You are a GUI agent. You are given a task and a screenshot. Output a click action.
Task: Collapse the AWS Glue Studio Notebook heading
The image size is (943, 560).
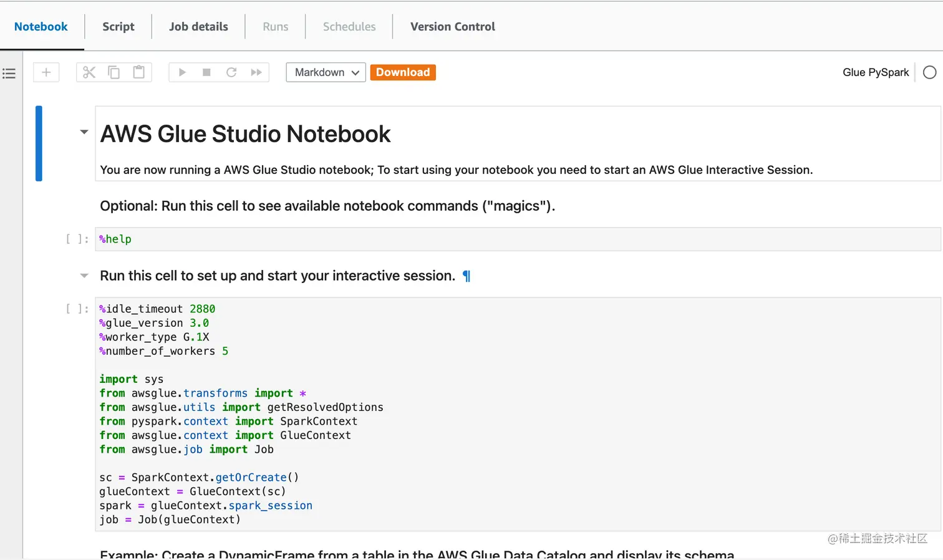[84, 132]
